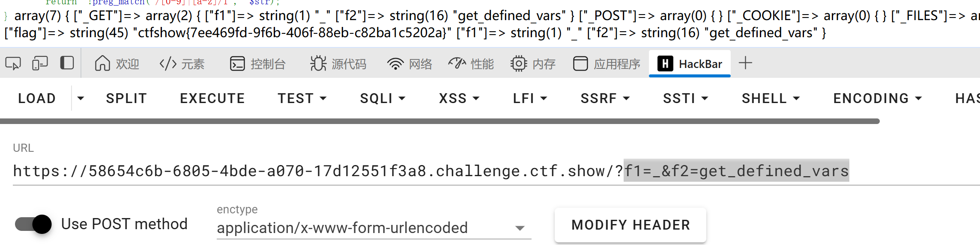The width and height of the screenshot is (980, 245).
Task: Switch to the HackBar tab
Action: pos(690,64)
